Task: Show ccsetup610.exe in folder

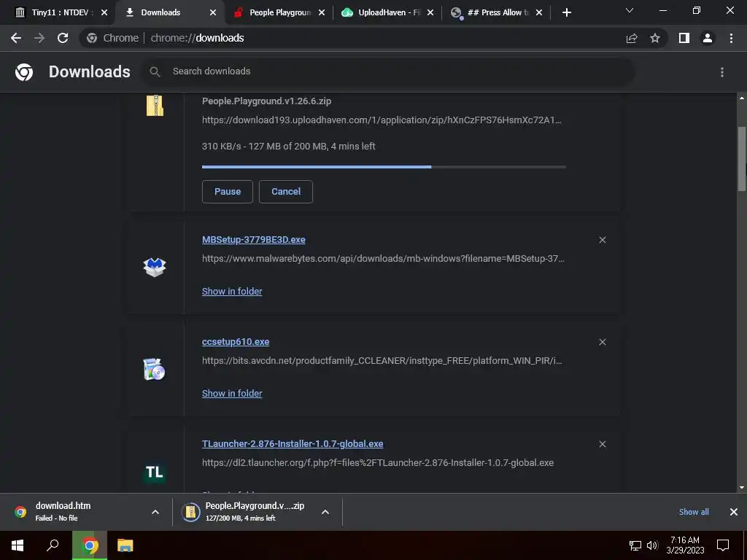Action: (x=232, y=393)
